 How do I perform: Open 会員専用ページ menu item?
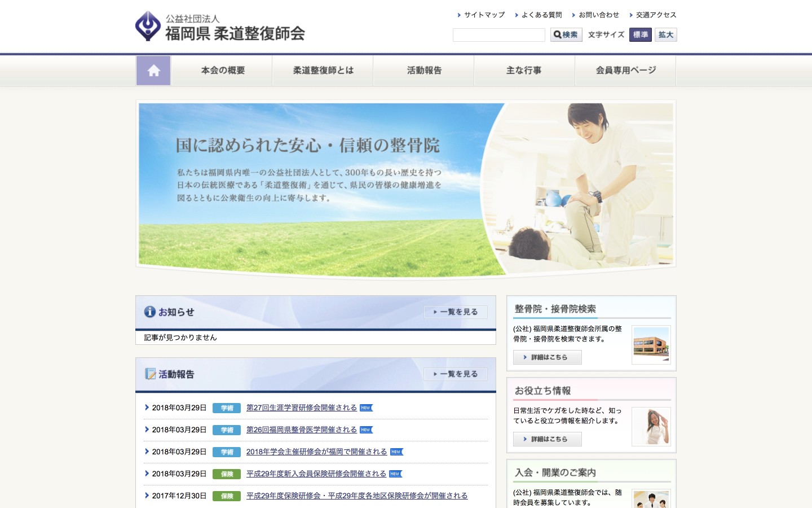click(625, 71)
